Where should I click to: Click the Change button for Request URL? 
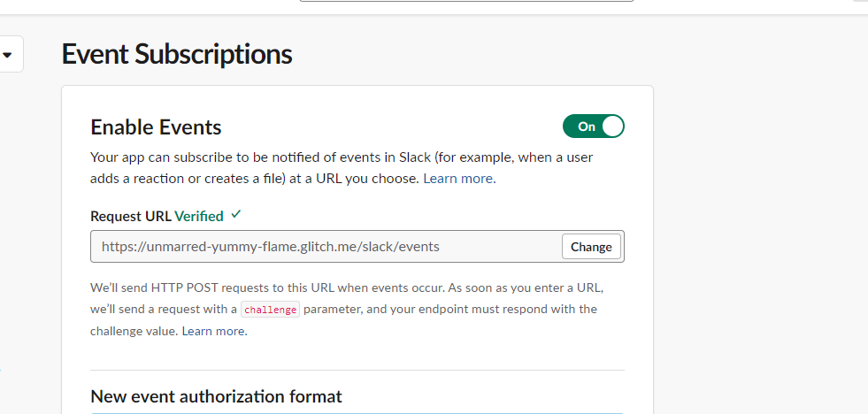591,247
